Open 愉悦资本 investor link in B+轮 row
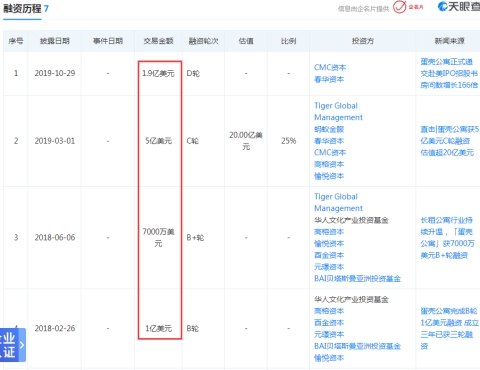The width and height of the screenshot is (480, 370). [x=329, y=243]
